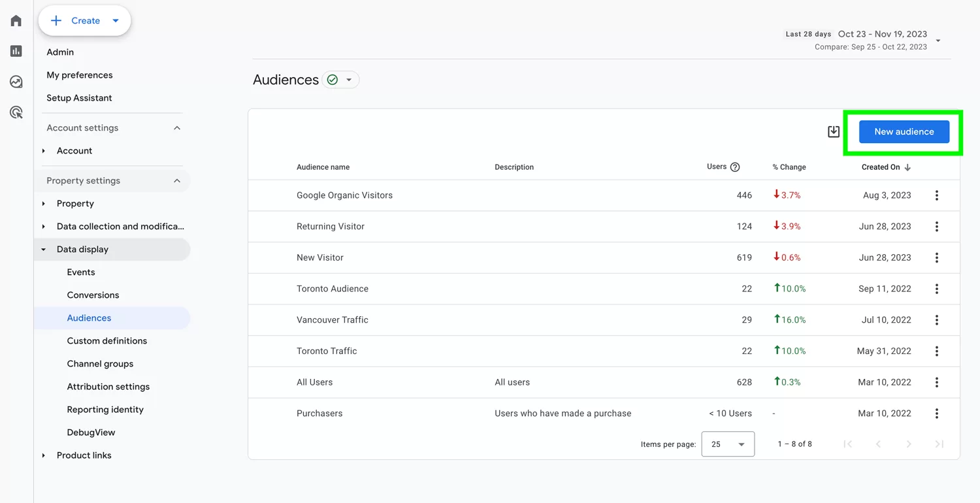The height and width of the screenshot is (503, 980).
Task: Go to next page of results
Action: tap(909, 444)
